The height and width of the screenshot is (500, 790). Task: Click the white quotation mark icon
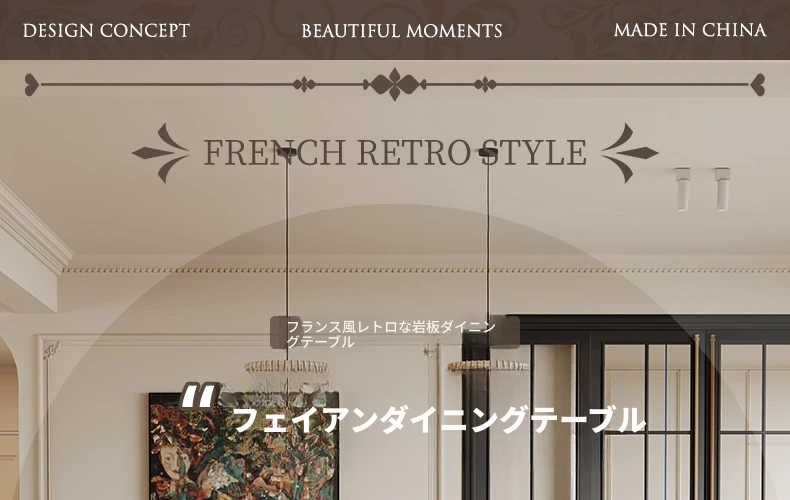pyautogui.click(x=200, y=396)
